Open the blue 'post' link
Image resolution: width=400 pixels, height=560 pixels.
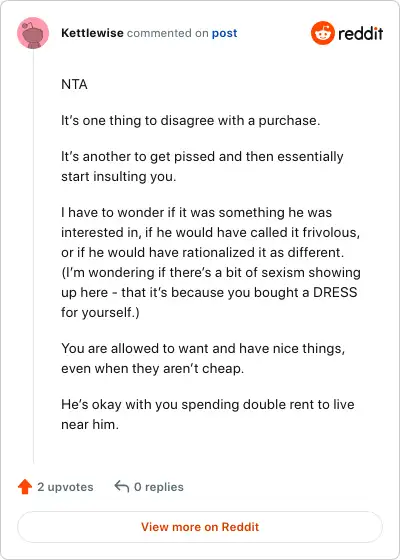click(224, 33)
